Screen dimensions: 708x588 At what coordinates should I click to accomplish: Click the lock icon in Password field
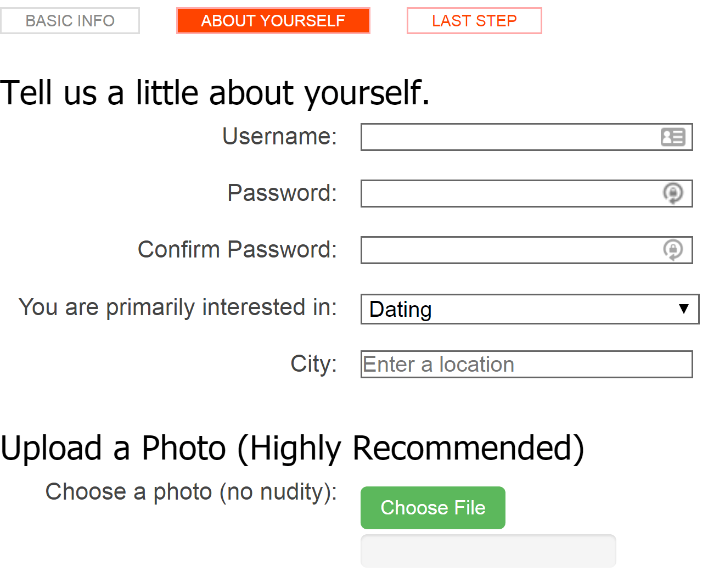click(674, 193)
